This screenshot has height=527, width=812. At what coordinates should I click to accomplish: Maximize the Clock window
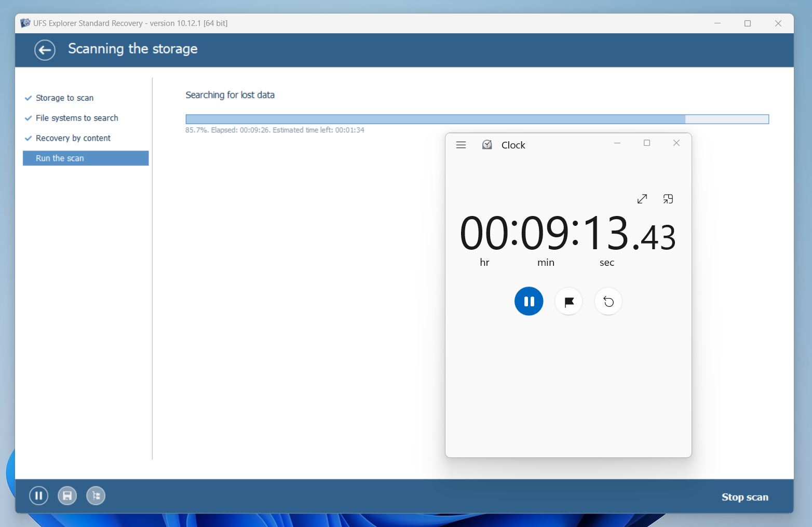(x=647, y=143)
